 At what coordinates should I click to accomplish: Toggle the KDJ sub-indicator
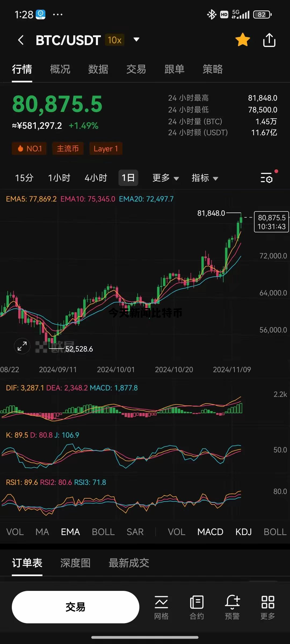(243, 532)
